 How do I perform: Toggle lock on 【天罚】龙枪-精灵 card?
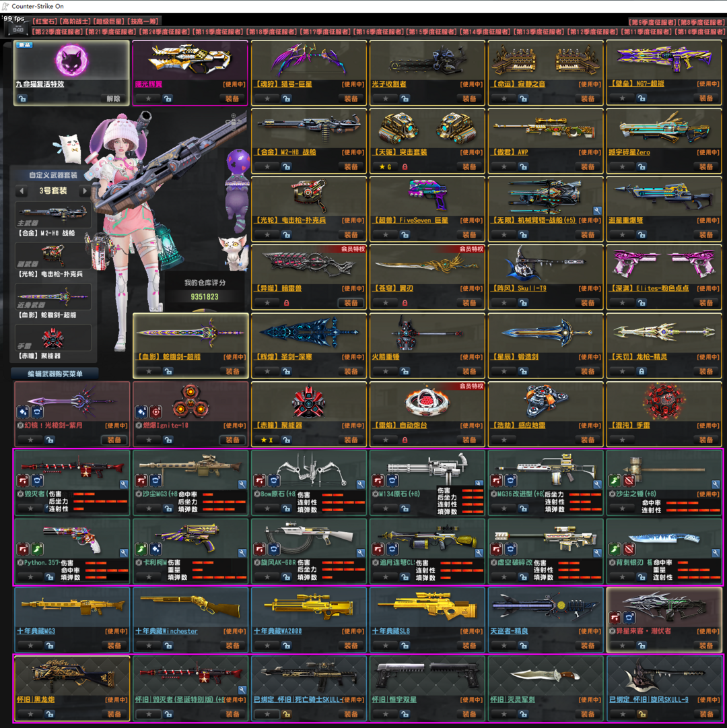(641, 372)
